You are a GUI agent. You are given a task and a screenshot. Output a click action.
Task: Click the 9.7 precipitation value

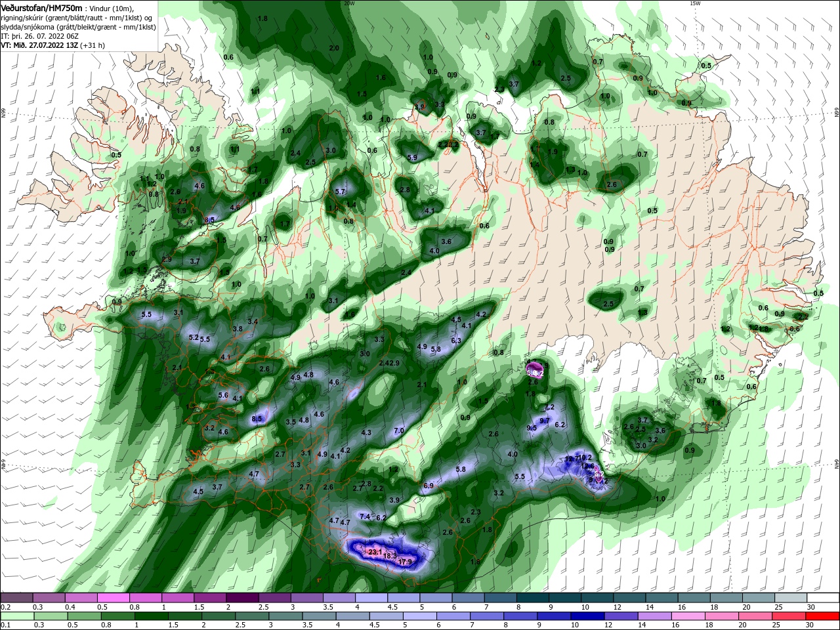pos(545,421)
